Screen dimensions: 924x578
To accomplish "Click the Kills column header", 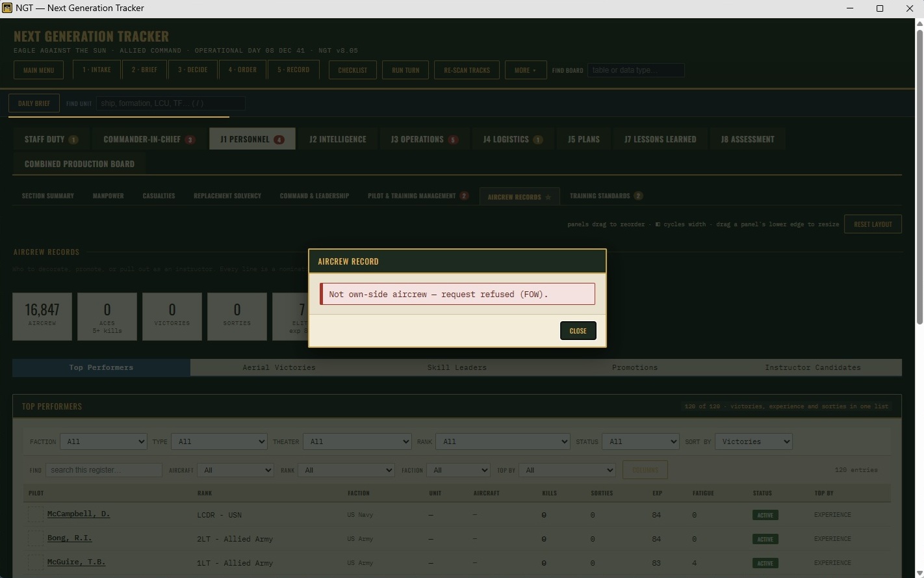I will [549, 493].
